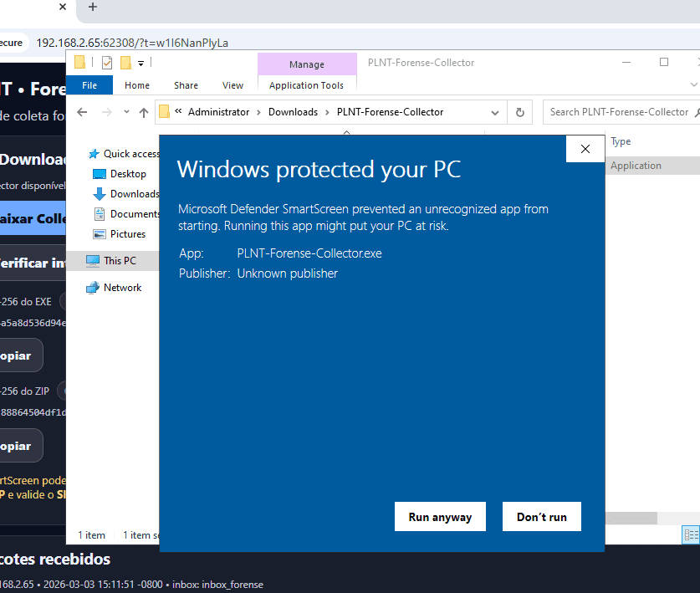Expand the address bar history dropdown

(x=497, y=112)
